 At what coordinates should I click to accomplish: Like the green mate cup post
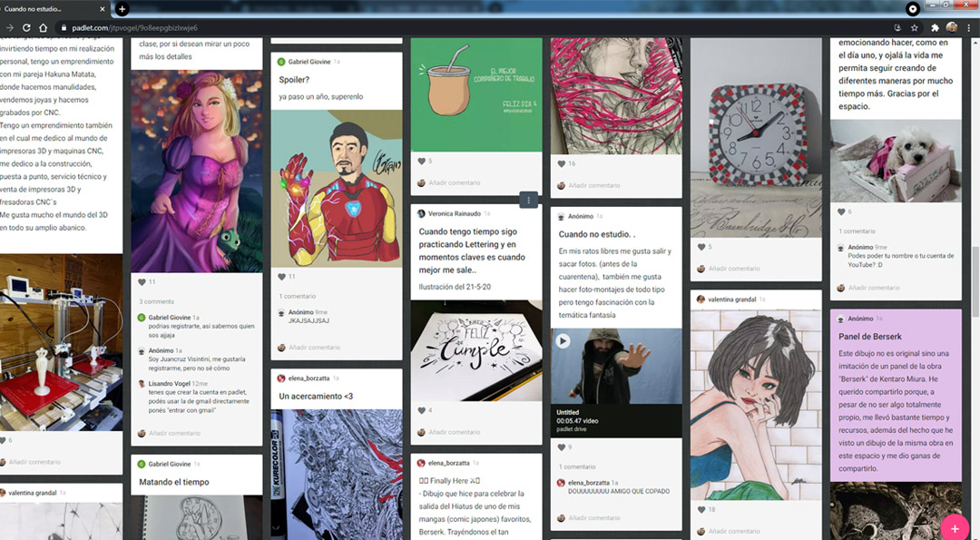click(x=422, y=162)
